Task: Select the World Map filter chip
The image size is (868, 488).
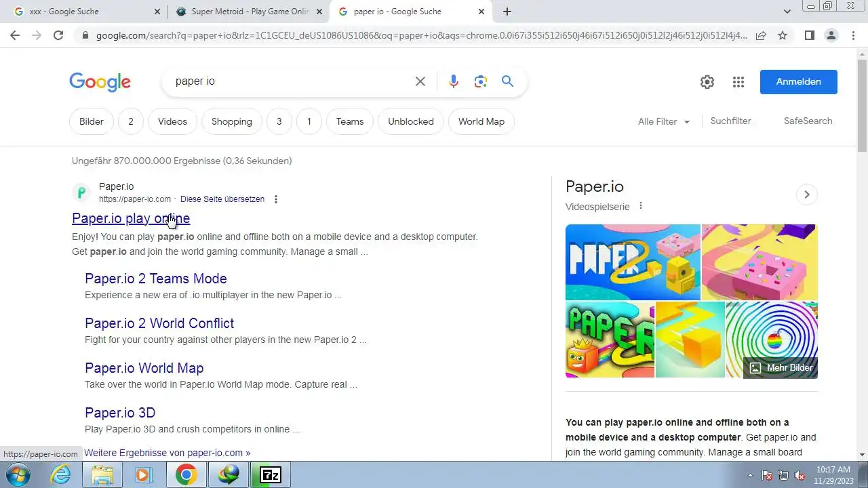Action: (481, 121)
